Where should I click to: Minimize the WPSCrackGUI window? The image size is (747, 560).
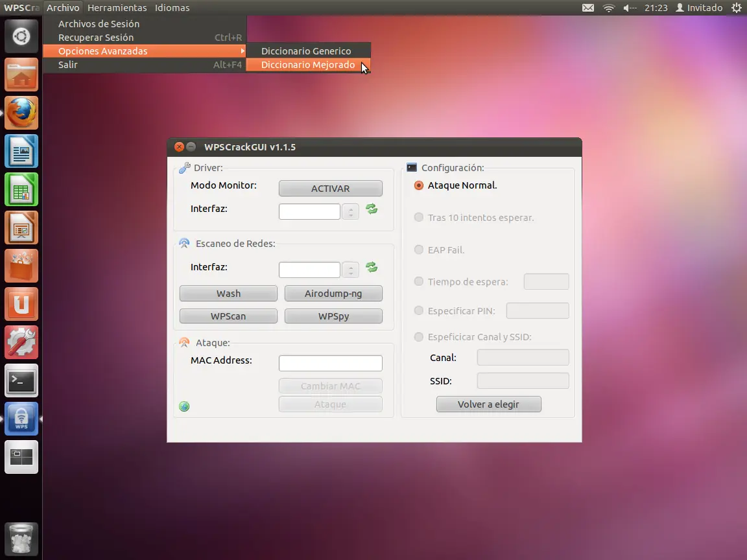191,146
